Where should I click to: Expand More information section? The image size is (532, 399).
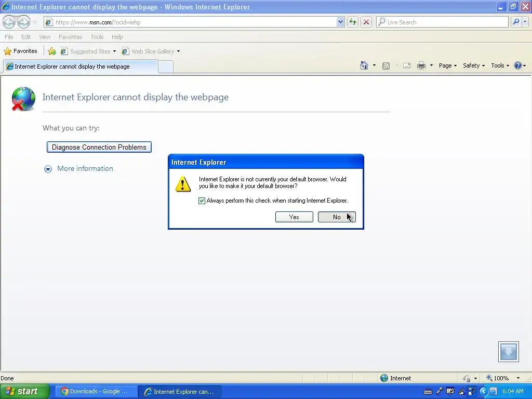click(x=79, y=169)
